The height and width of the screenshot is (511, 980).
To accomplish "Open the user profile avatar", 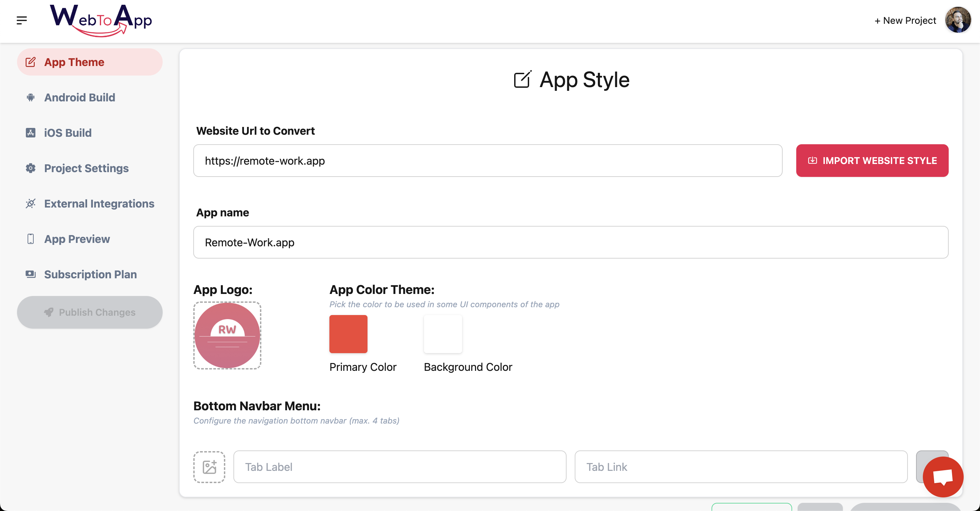I will [x=958, y=20].
